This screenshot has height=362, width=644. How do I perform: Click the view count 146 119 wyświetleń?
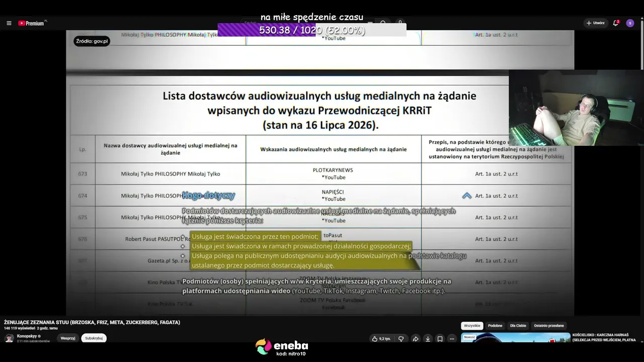point(19,328)
